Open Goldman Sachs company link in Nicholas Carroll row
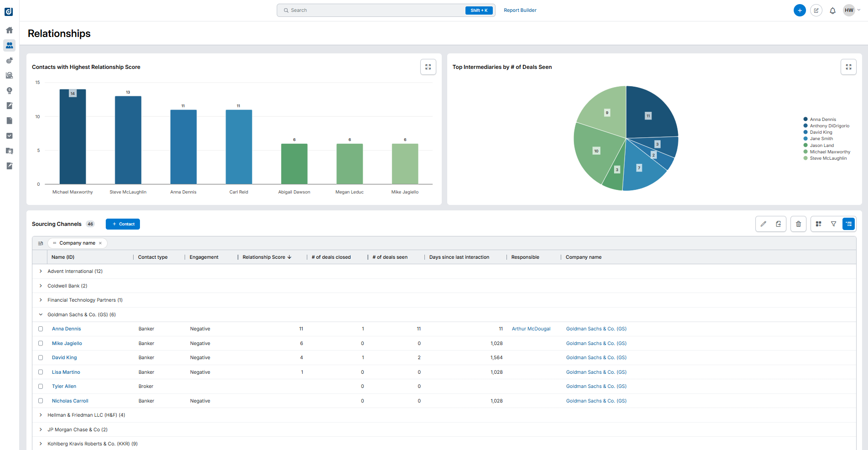The image size is (868, 450). [x=596, y=401]
